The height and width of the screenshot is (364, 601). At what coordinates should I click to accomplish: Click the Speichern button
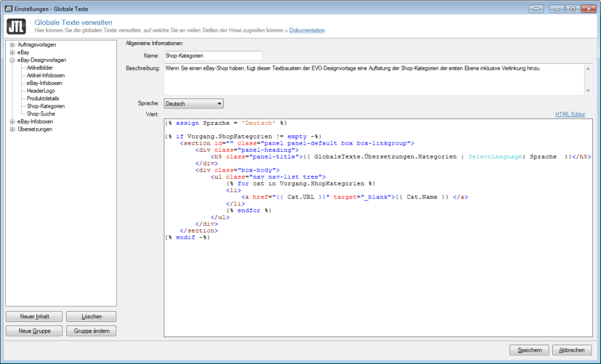point(529,350)
